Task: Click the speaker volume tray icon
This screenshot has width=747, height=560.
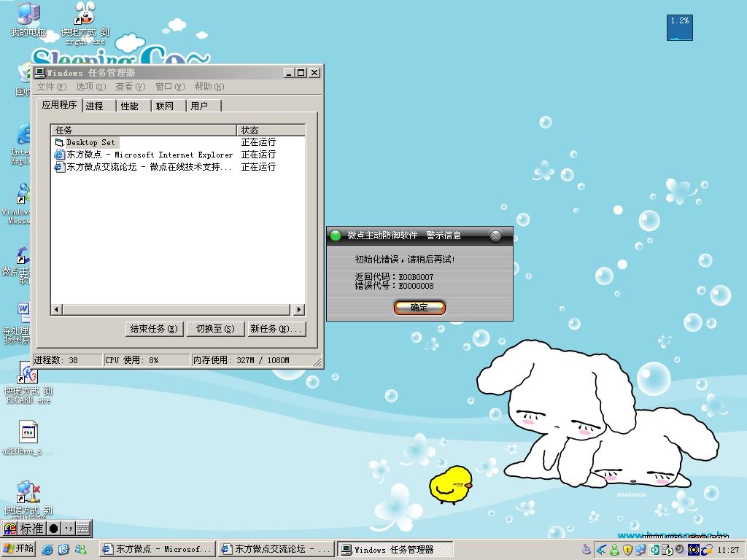Action: (680, 550)
